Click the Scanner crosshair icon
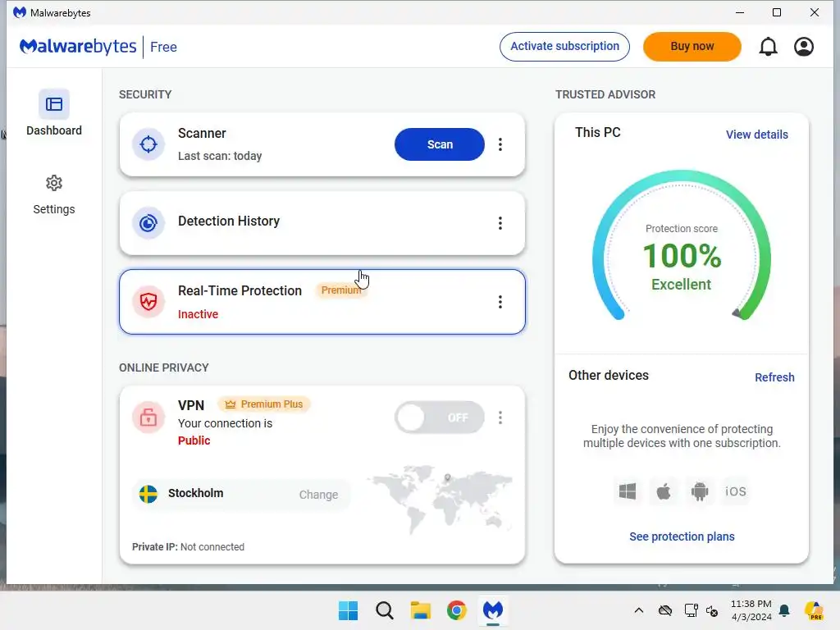The width and height of the screenshot is (840, 630). (148, 144)
